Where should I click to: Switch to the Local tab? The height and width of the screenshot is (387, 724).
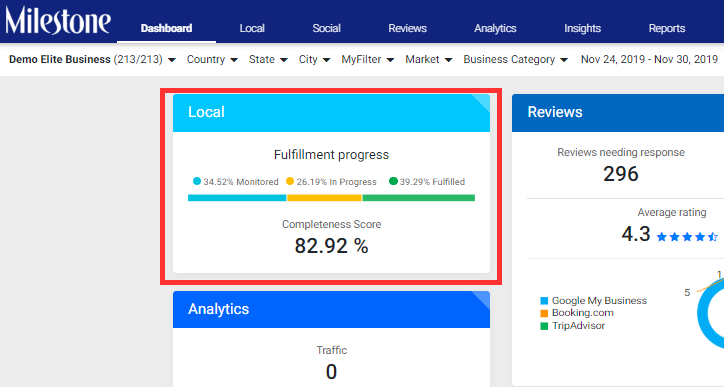[252, 28]
